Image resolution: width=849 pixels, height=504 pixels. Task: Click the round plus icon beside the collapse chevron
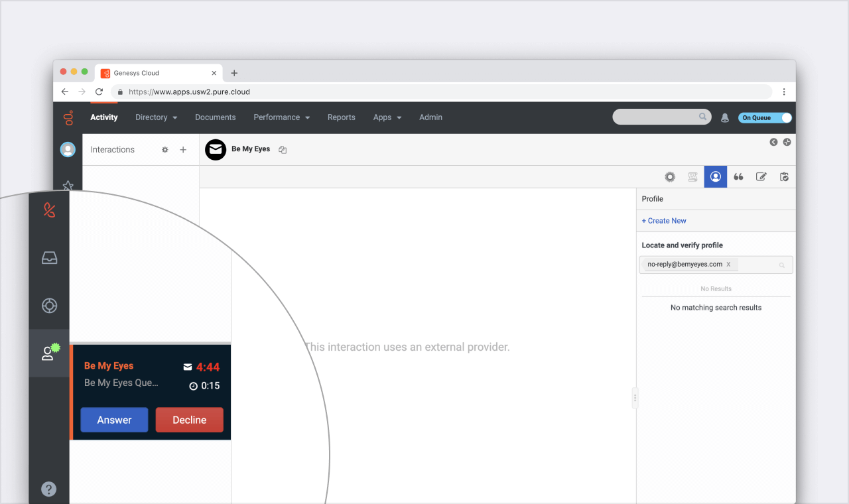(x=787, y=142)
